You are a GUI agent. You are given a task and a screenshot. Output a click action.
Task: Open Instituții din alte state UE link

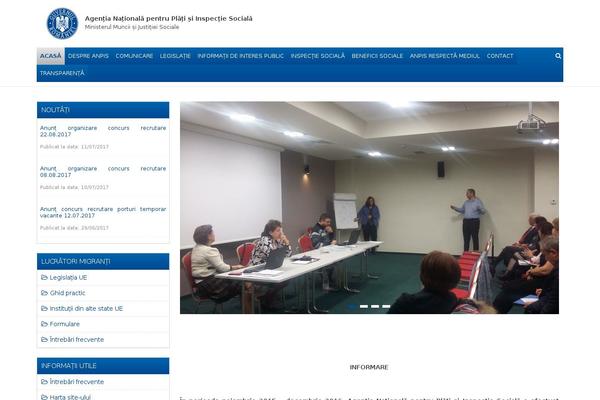coord(86,309)
